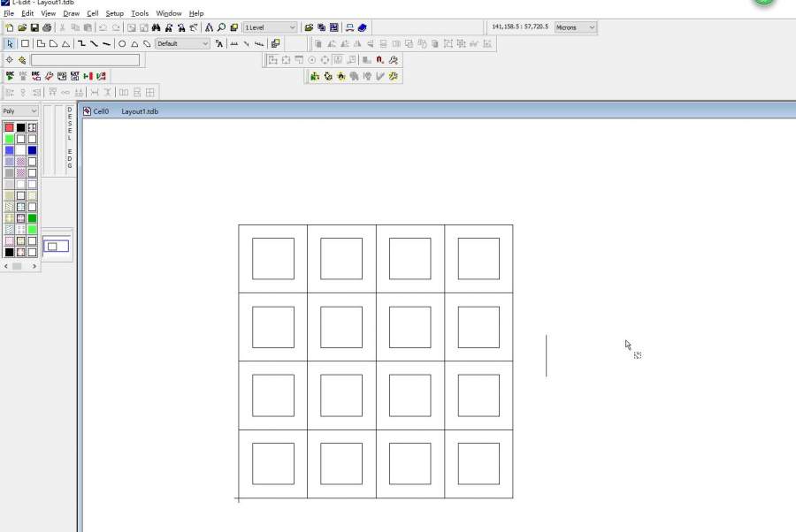Click the coordinates readout 141,158.5

(520, 27)
